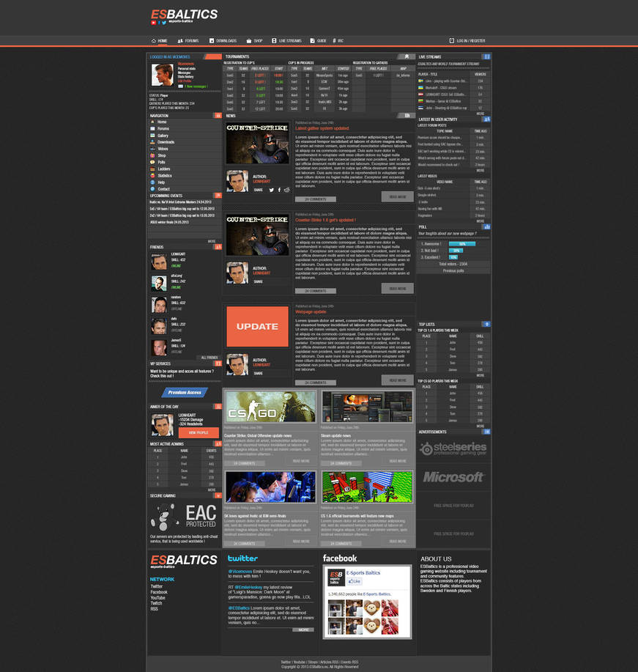Click the Awesome poll result bar
Viewport: 638px width, 672px height.
(x=462, y=244)
